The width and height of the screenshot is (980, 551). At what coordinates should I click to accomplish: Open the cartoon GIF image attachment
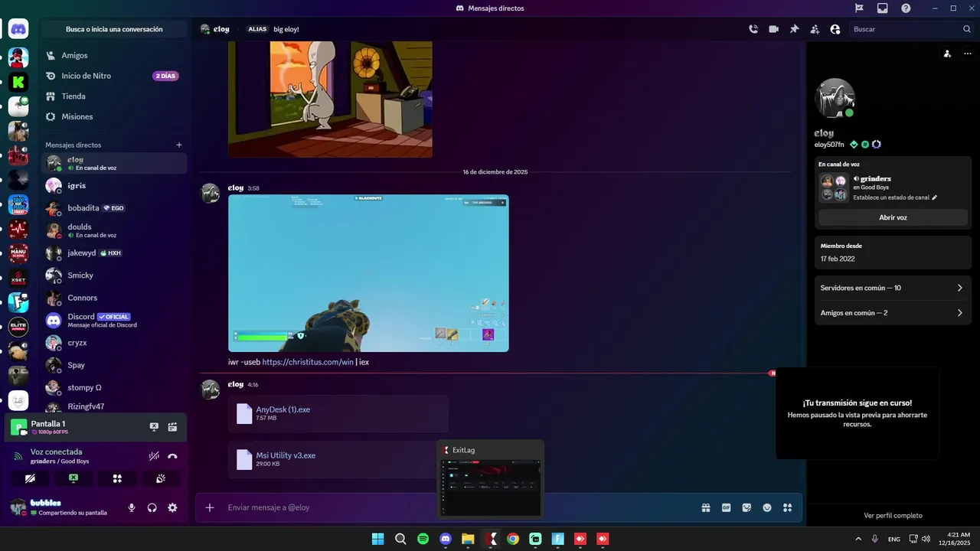point(330,99)
